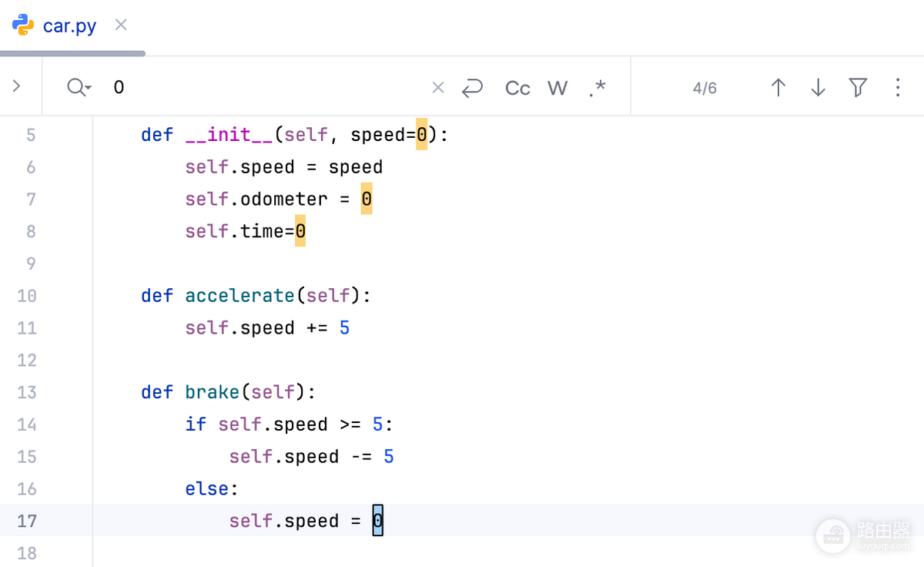Screen dimensions: 924x567
Task: Click the __init__ method name
Action: tap(229, 135)
